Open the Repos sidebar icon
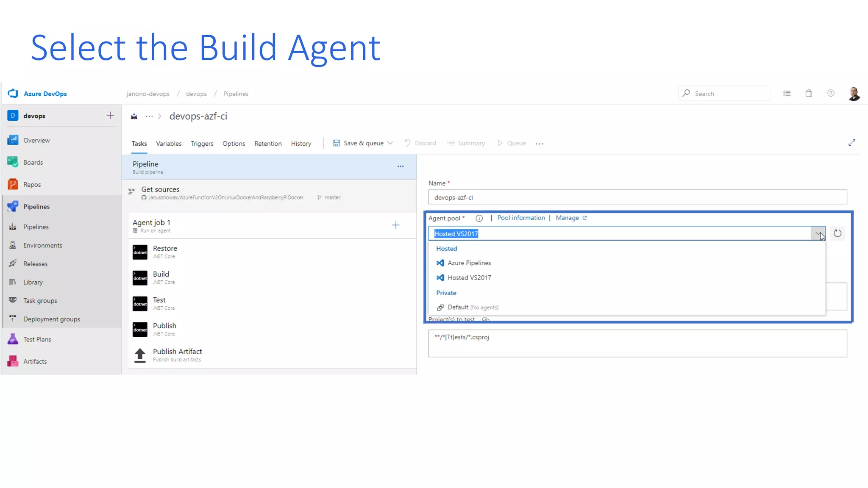 13,184
